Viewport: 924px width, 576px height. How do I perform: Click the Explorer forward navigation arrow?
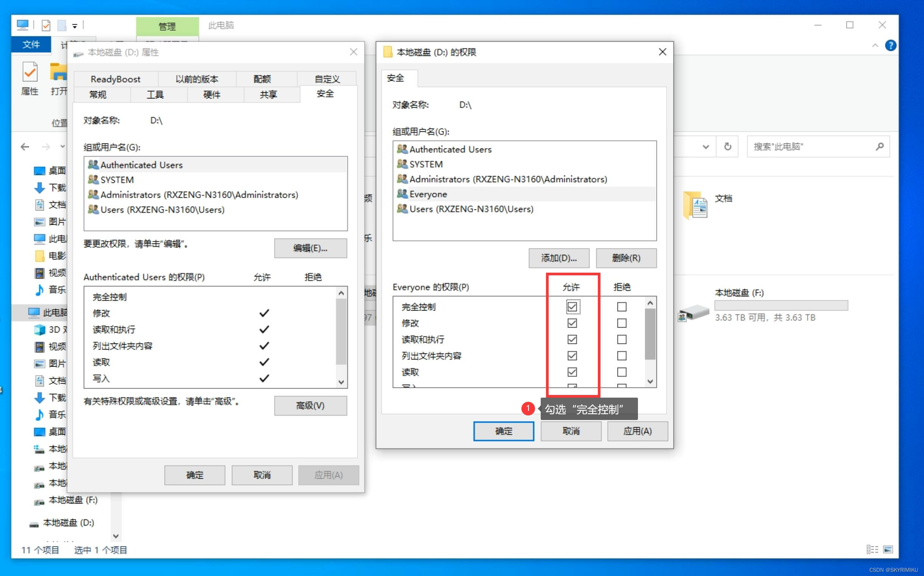click(x=46, y=147)
